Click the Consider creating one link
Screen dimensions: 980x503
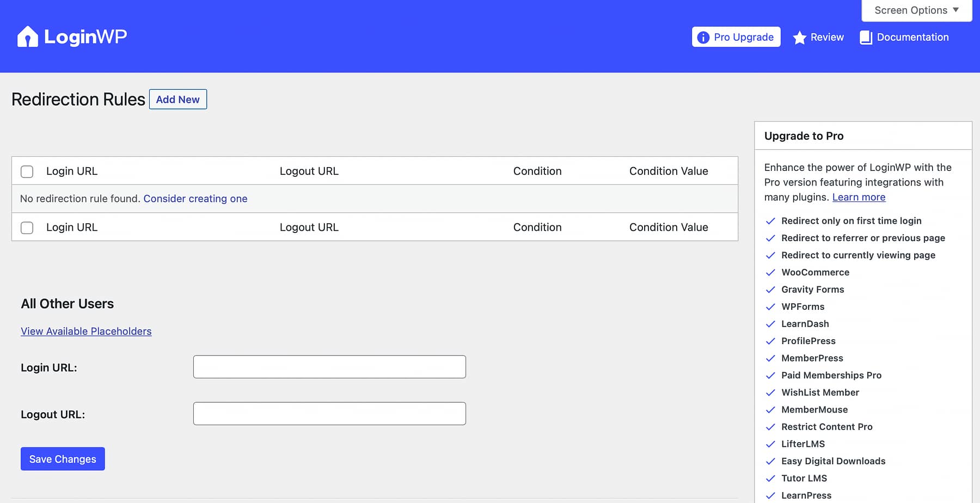(195, 198)
